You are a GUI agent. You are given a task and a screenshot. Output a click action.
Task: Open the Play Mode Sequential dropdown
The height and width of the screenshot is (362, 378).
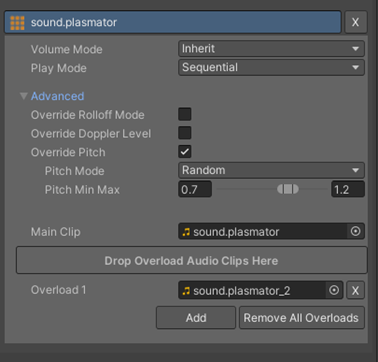pos(271,68)
